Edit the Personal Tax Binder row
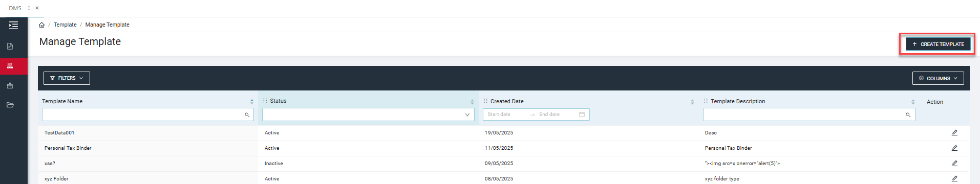The width and height of the screenshot is (980, 184). point(954,148)
